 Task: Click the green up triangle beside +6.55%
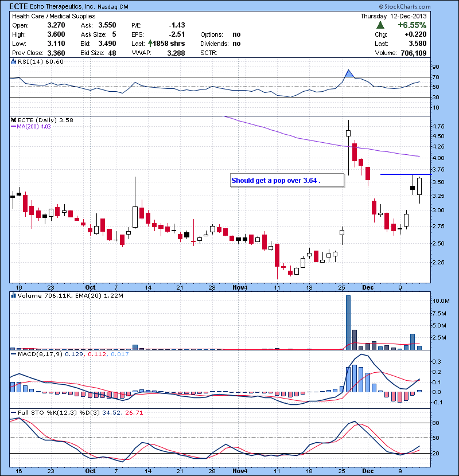[380, 25]
